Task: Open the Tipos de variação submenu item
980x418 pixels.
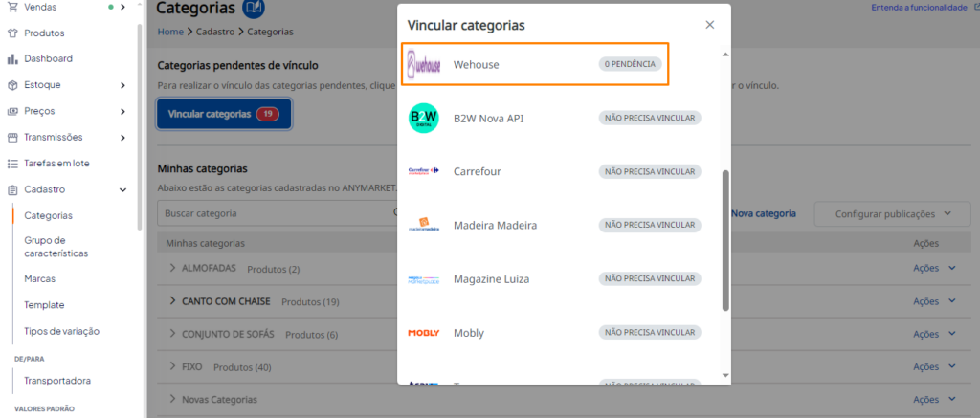Action: [61, 331]
